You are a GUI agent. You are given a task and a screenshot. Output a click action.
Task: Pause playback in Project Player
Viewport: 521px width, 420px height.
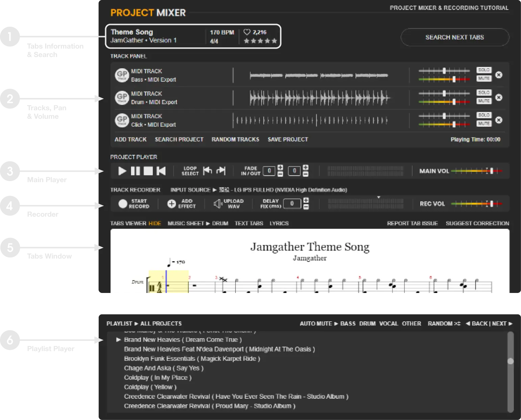coord(135,171)
